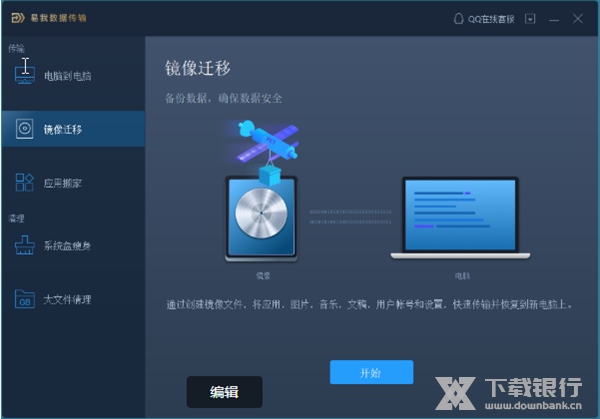Open QQ在线客服 online support
This screenshot has width=600, height=419.
(x=484, y=19)
